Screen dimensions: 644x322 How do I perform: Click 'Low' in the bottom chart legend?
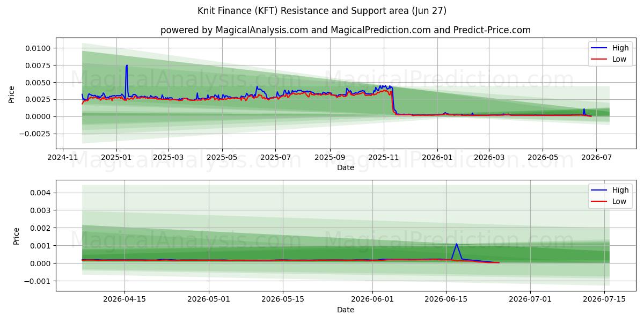[619, 201]
